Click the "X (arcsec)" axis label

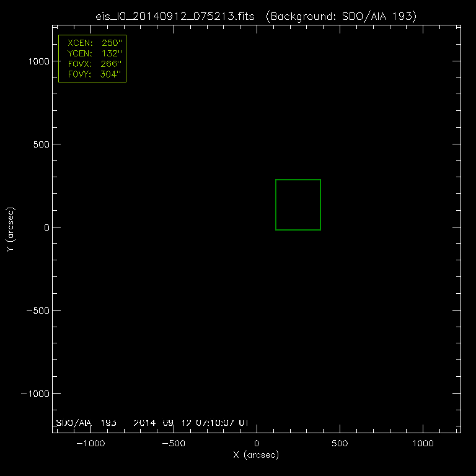pyautogui.click(x=256, y=456)
